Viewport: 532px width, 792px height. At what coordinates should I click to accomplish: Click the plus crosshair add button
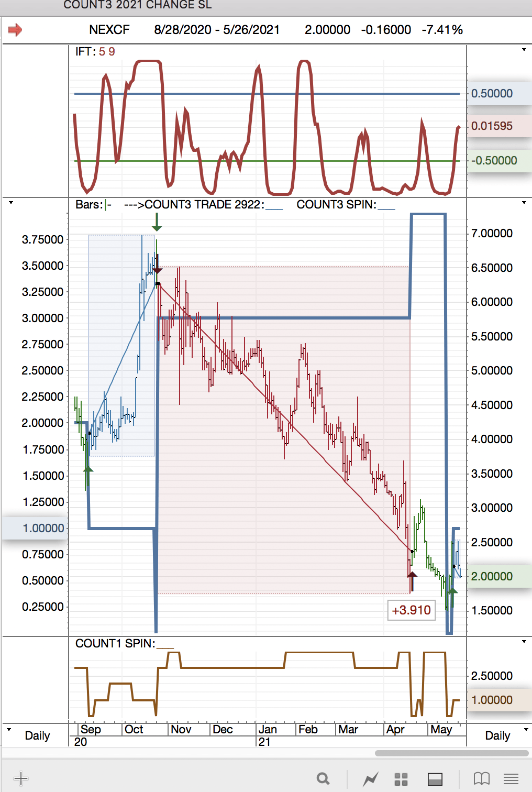(x=21, y=779)
